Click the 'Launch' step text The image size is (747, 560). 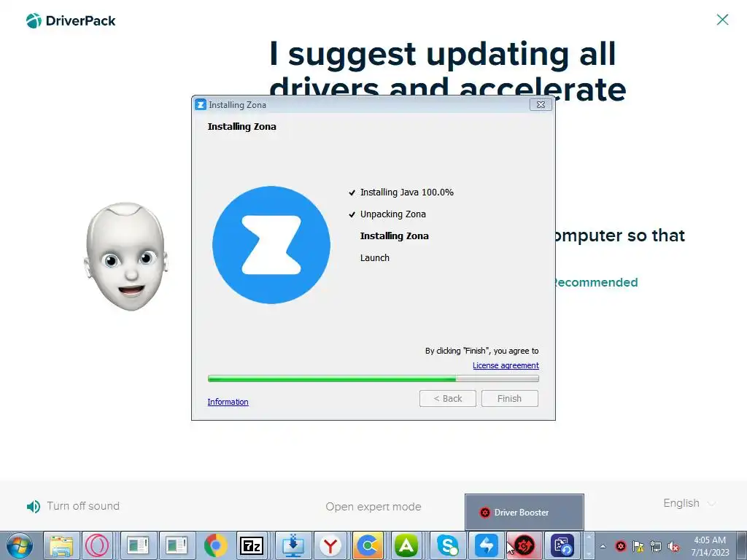click(374, 257)
